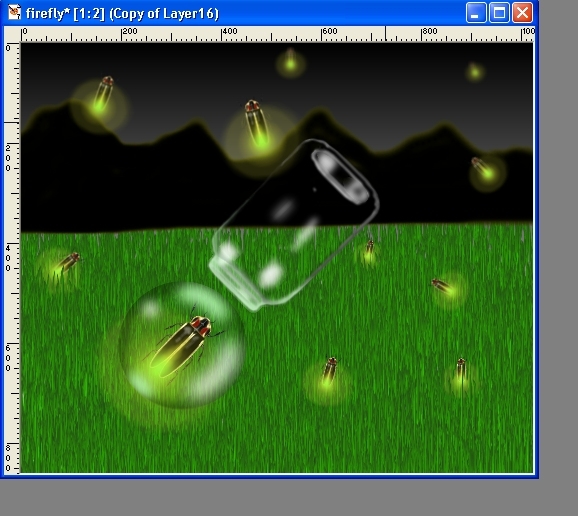Viewport: 578px width, 516px height.
Task: Minimize the firefly image window
Action: coord(476,13)
